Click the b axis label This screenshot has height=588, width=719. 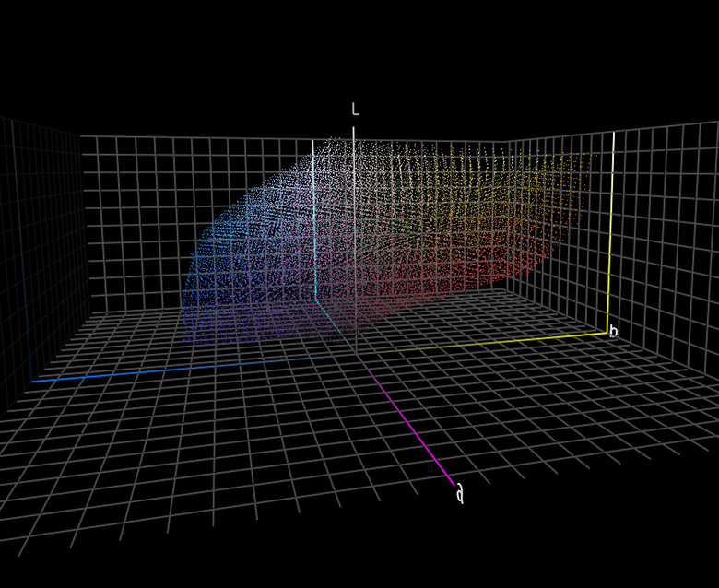coord(613,331)
